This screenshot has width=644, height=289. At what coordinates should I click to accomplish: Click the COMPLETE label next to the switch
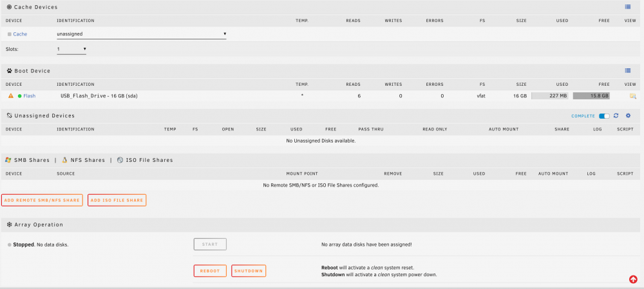point(583,116)
